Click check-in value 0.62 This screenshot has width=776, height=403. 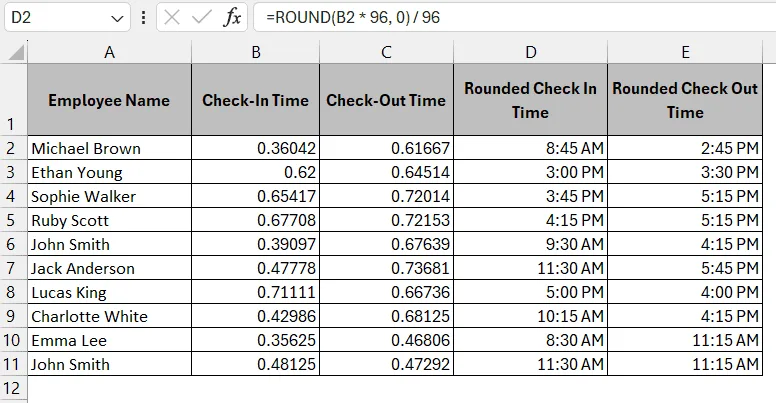255,172
